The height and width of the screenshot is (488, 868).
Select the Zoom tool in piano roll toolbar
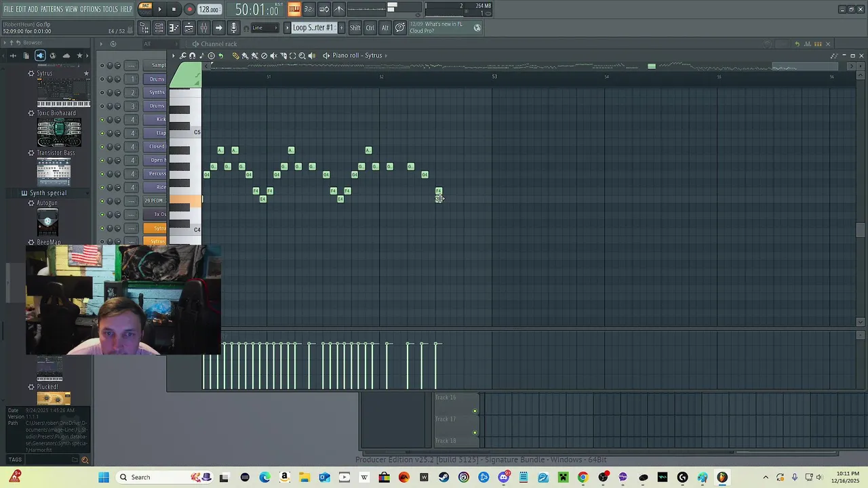pyautogui.click(x=302, y=56)
